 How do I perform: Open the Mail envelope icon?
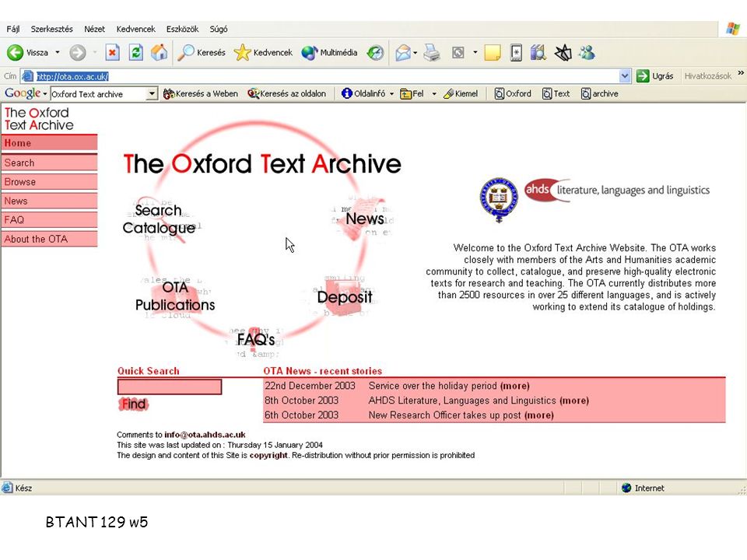pos(403,52)
